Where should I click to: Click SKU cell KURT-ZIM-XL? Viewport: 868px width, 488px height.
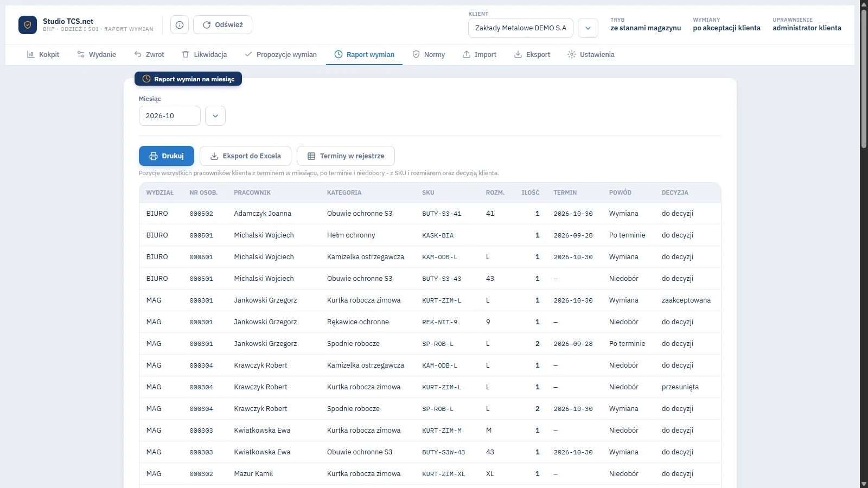[444, 474]
